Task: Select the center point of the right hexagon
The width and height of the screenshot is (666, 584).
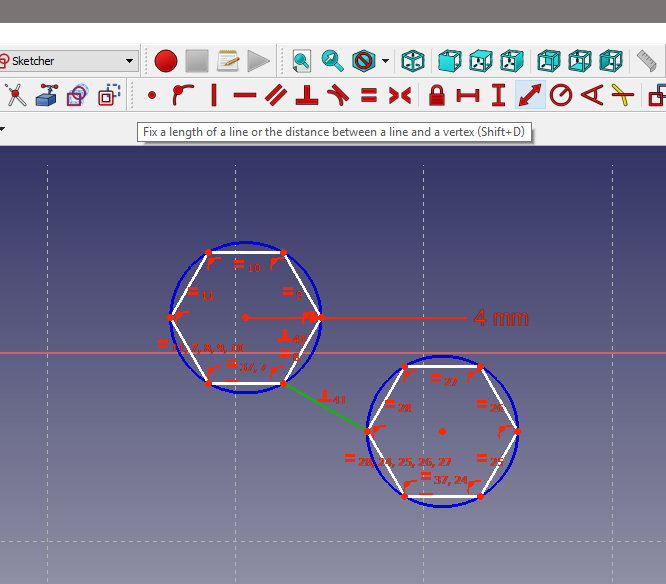Action: (442, 432)
